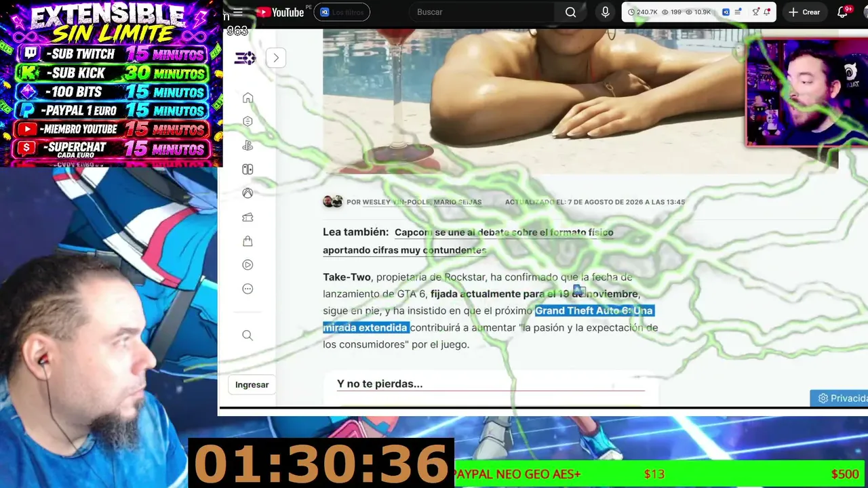Focus the Buscar search field
The height and width of the screenshot is (488, 868).
coord(481,12)
